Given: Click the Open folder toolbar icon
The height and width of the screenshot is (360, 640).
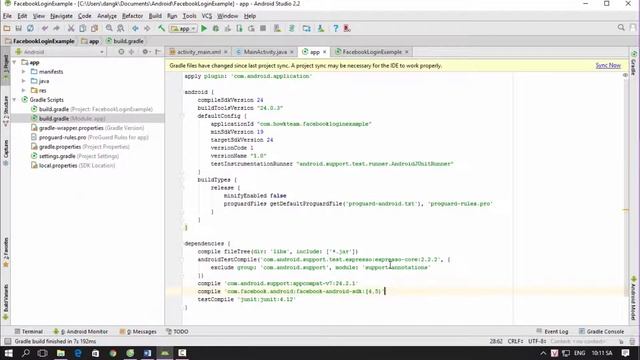Looking at the screenshot, I should (x=7, y=29).
